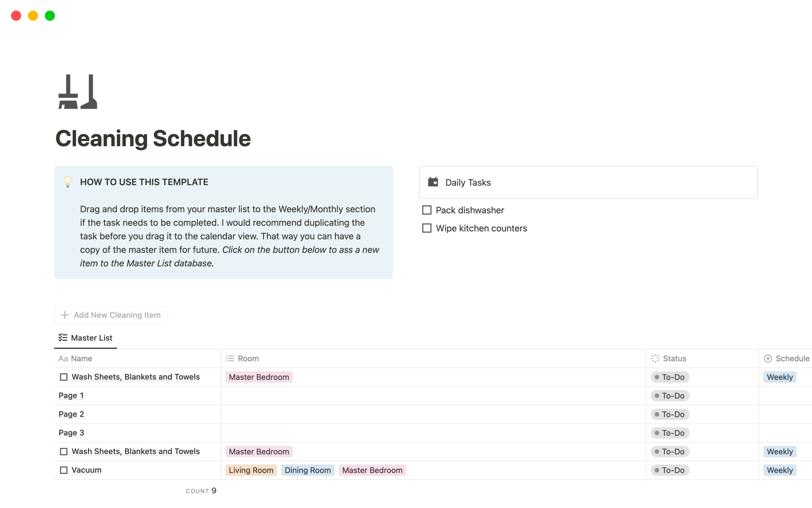This screenshot has width=812, height=508.
Task: Open the Vacuum row Weekly schedule dropdown
Action: 779,470
